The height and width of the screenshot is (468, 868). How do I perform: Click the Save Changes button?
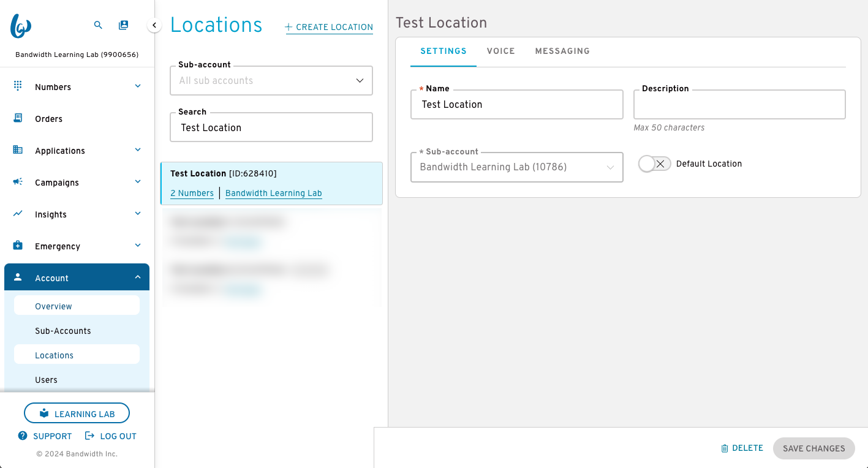point(813,448)
